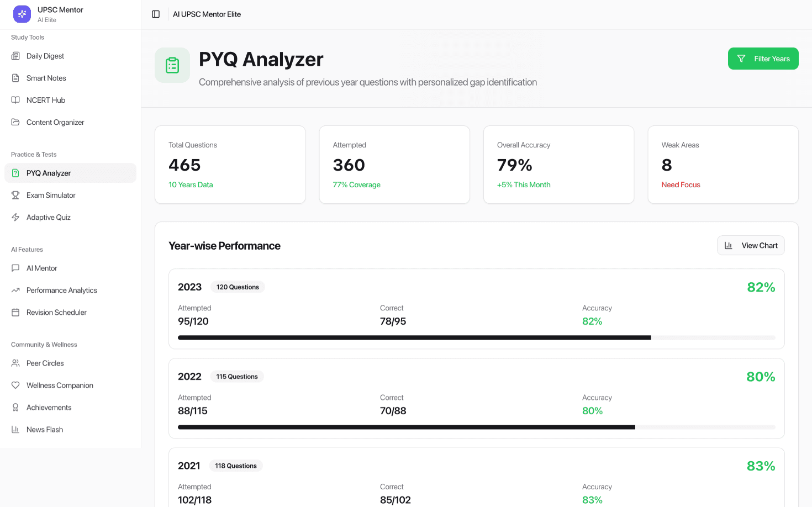The height and width of the screenshot is (507, 812).
Task: Click the NCERT Hub book icon
Action: 15,100
